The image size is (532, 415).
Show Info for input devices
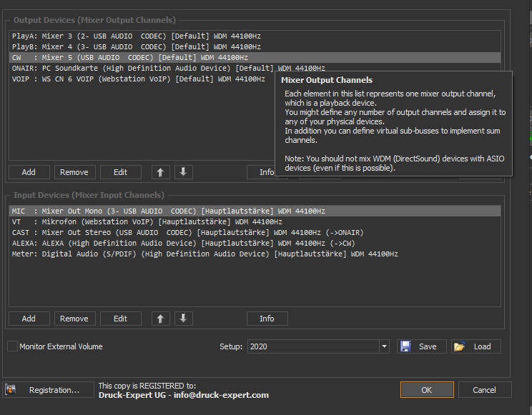point(267,319)
